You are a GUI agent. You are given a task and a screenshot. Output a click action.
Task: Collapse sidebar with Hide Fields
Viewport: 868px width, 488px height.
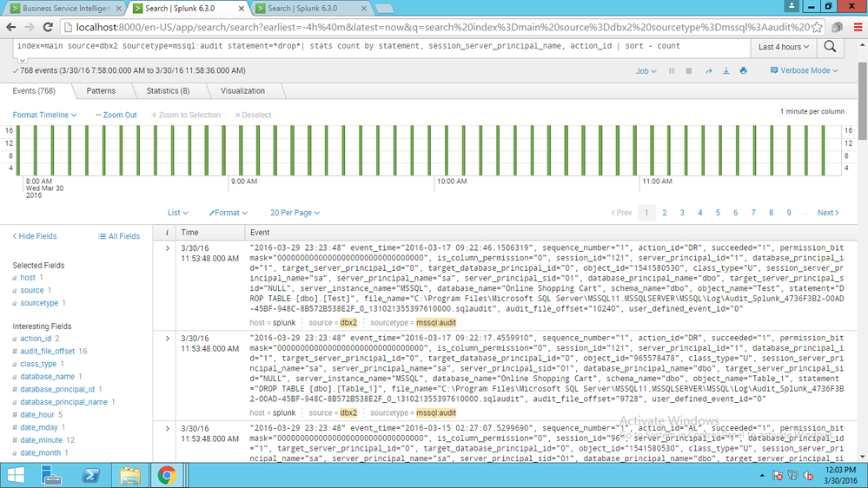(x=35, y=236)
